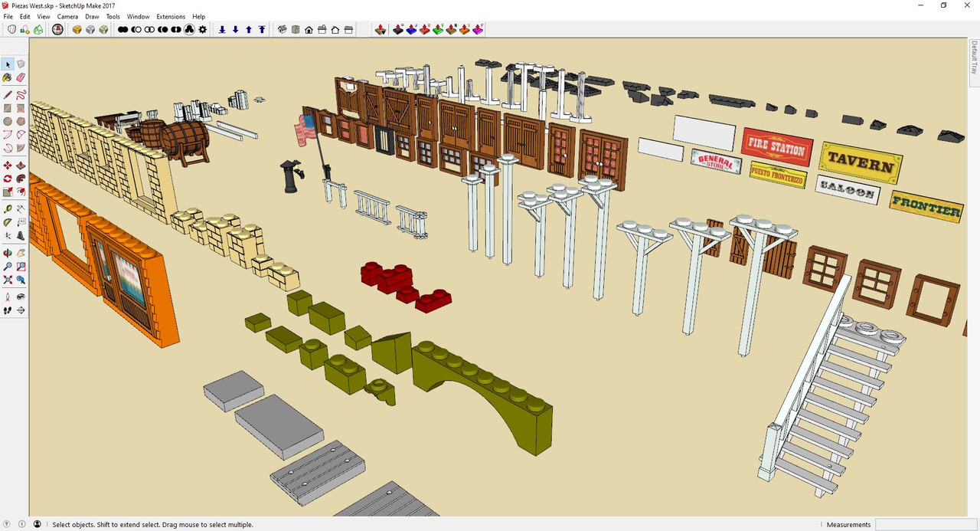
Task: Activate the Axes tool
Action: [8, 235]
